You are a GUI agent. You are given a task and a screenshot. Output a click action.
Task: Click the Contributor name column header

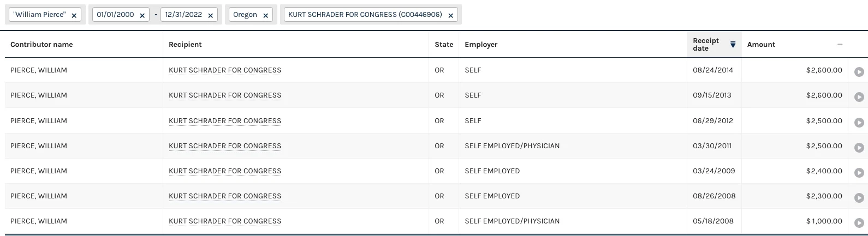pos(41,45)
